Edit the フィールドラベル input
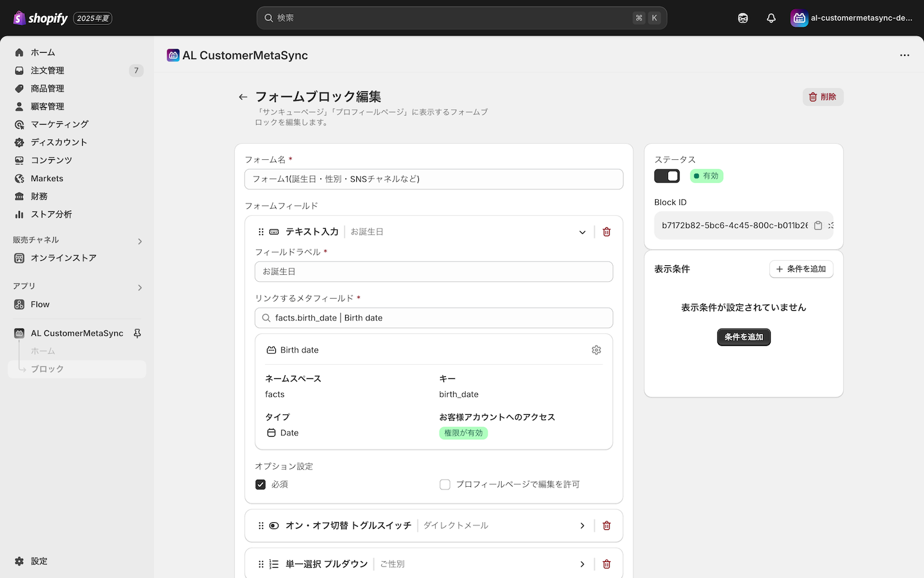 (434, 272)
